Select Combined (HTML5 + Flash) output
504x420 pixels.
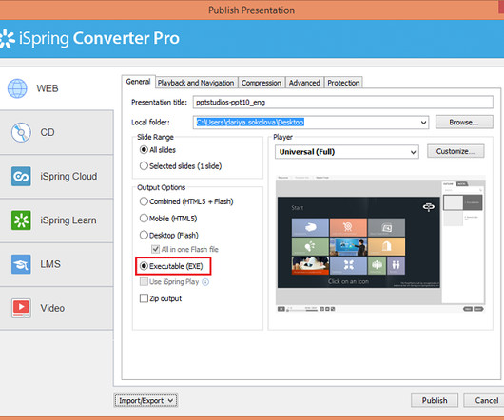tap(144, 201)
